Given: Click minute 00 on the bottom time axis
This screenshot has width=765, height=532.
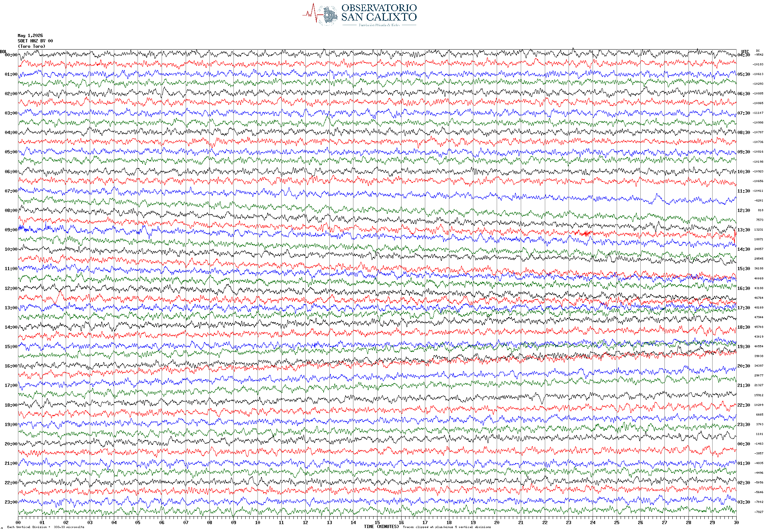Looking at the screenshot, I should point(18,523).
